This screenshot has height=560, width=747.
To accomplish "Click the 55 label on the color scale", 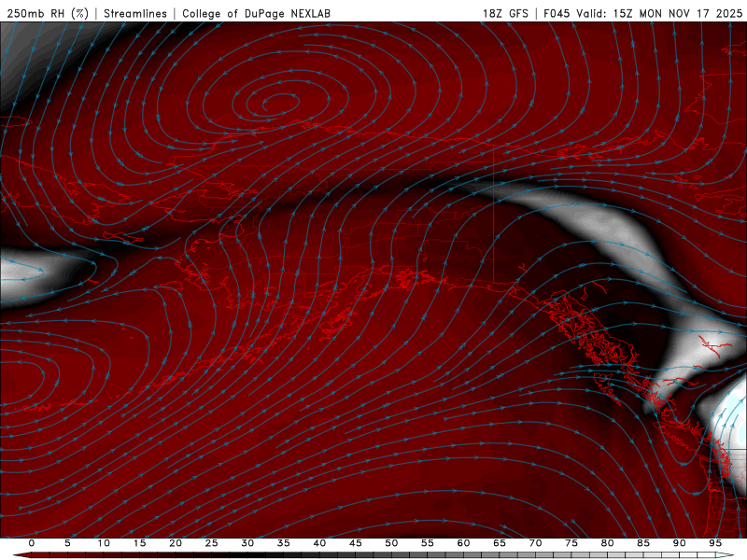I will (x=428, y=543).
